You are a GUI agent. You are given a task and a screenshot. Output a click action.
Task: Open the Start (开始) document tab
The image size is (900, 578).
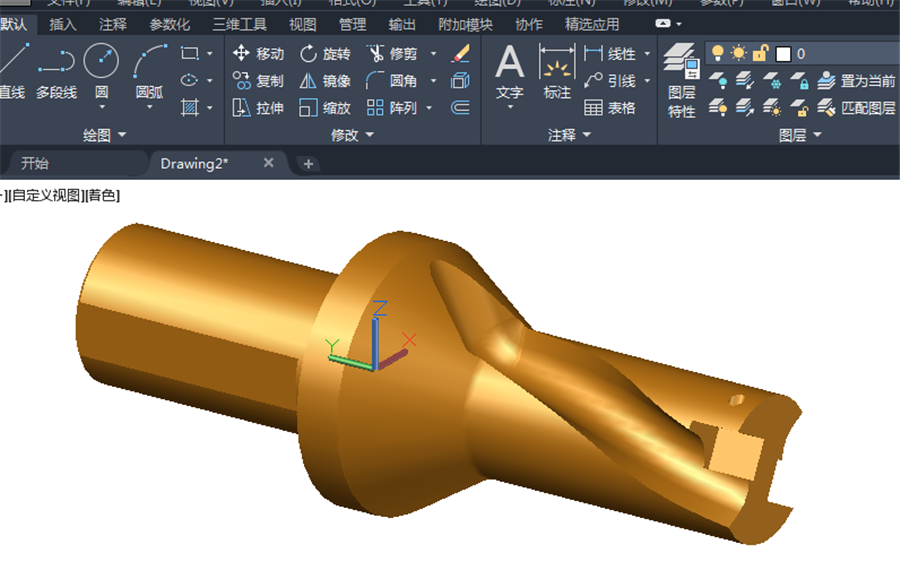35,164
